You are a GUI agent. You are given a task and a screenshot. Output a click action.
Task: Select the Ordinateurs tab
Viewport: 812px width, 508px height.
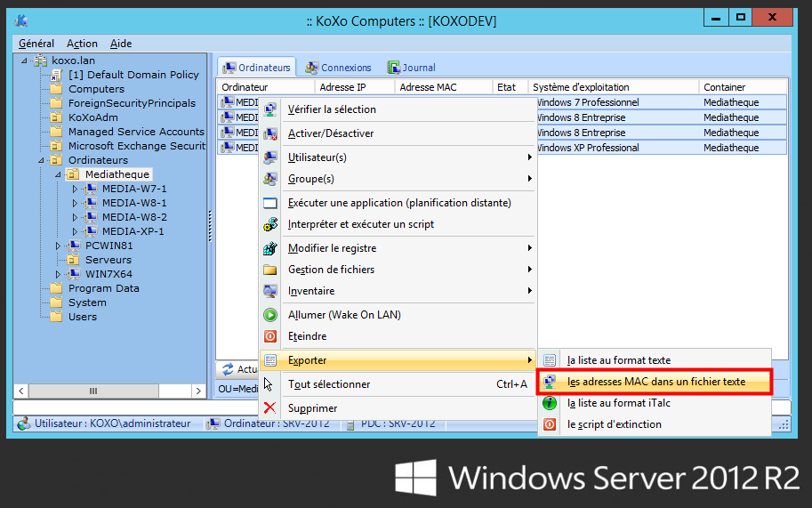tap(257, 68)
